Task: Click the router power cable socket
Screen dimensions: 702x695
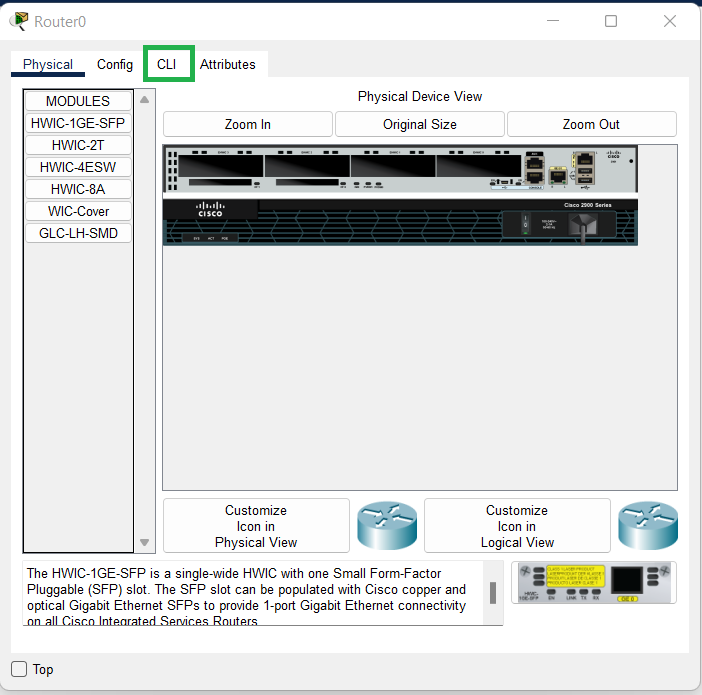Action: pos(582,224)
